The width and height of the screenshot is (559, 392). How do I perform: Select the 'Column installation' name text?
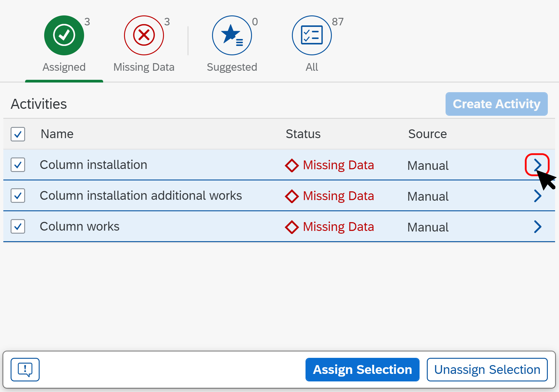pyautogui.click(x=93, y=165)
